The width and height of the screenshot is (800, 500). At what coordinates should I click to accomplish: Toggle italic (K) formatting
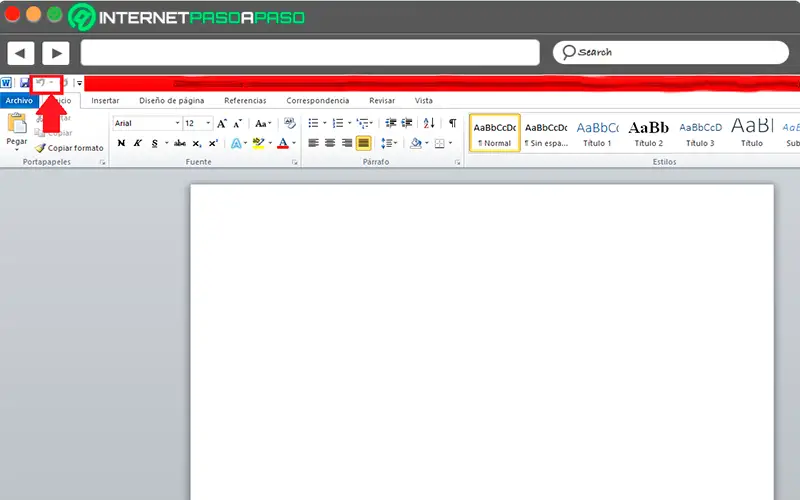coord(137,143)
